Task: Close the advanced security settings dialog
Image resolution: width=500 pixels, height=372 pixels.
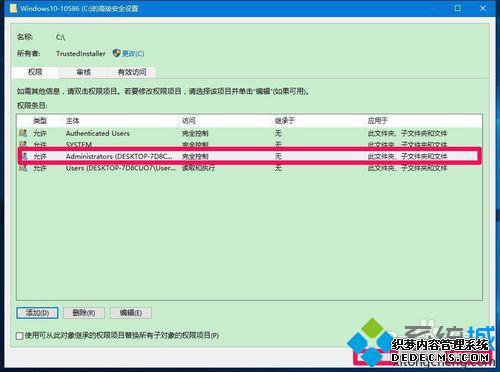Action: (x=483, y=8)
